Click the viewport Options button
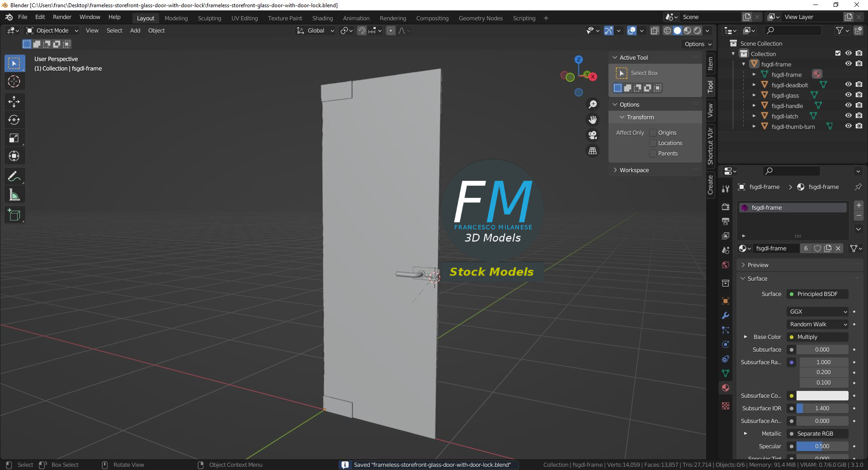Viewport: 868px width, 470px height. point(698,44)
